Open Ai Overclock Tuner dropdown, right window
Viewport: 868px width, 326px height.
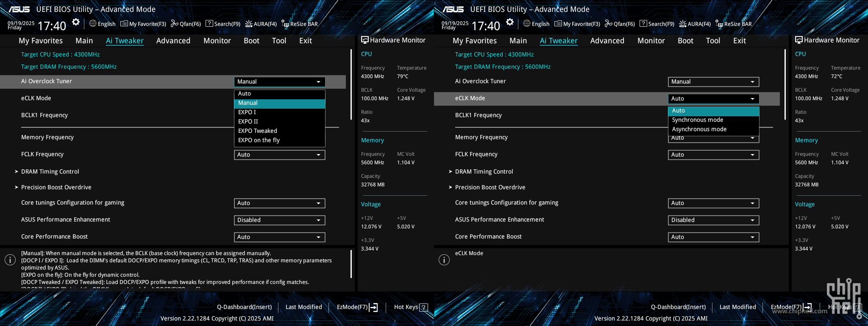pyautogui.click(x=714, y=82)
